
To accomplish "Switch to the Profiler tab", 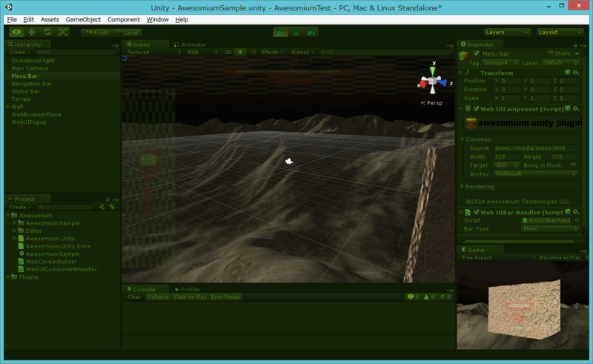I will click(x=188, y=289).
